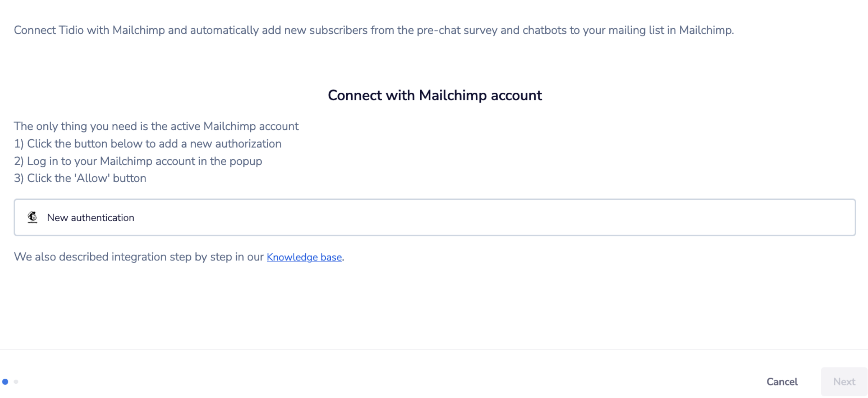868x398 pixels.
Task: Jump to the second gray step dot
Action: 16,382
